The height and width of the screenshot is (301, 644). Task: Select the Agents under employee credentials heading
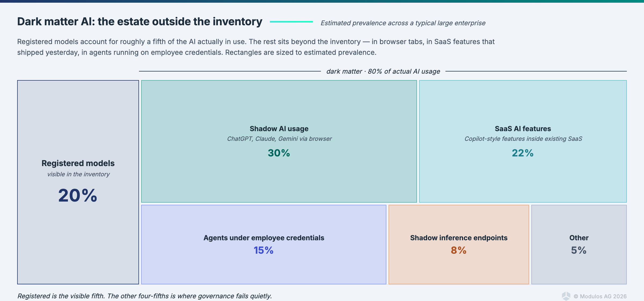tap(264, 238)
